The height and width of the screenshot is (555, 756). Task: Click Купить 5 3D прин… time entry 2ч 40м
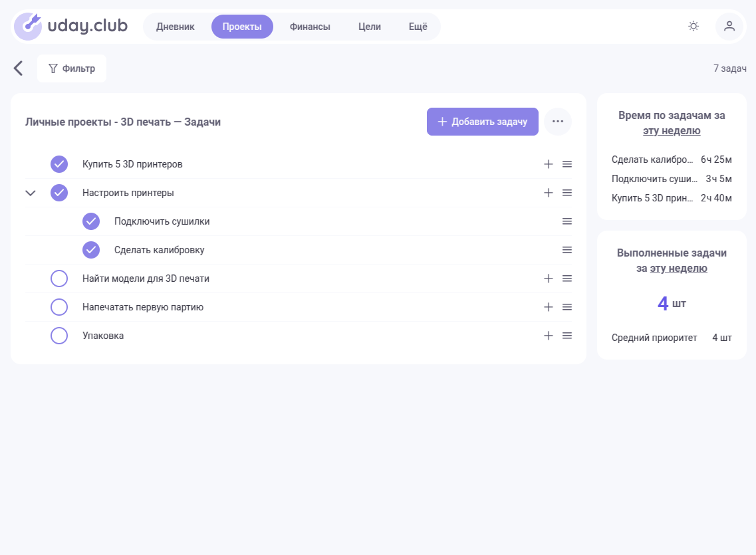[671, 198]
